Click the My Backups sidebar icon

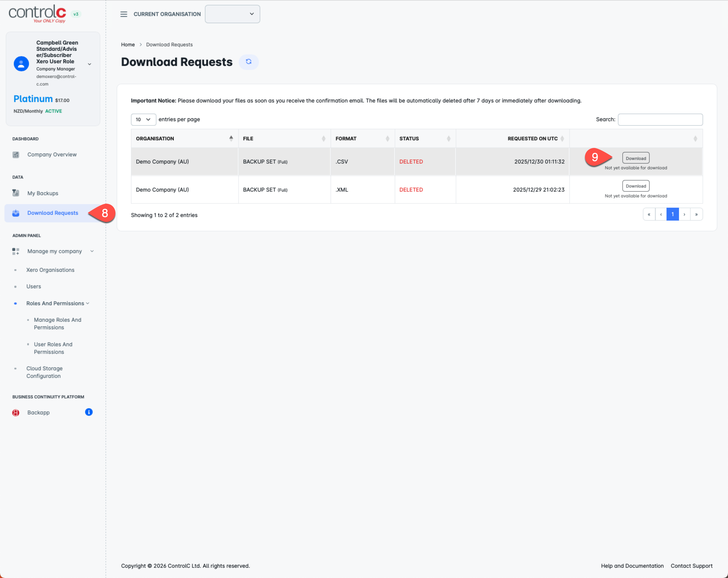(16, 193)
